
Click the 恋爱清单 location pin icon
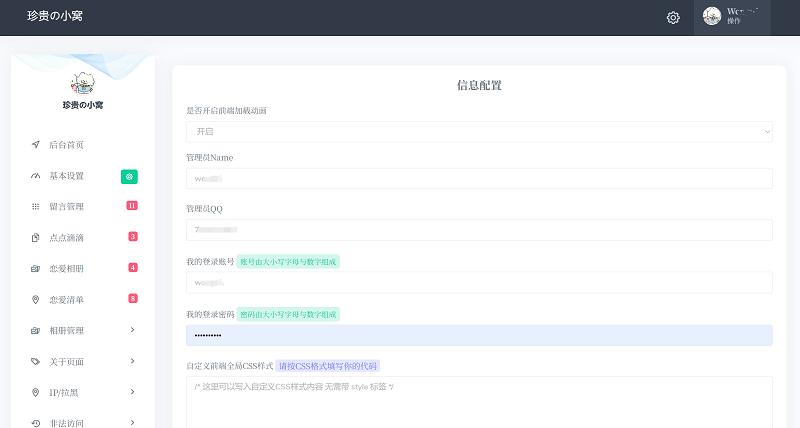click(x=36, y=299)
